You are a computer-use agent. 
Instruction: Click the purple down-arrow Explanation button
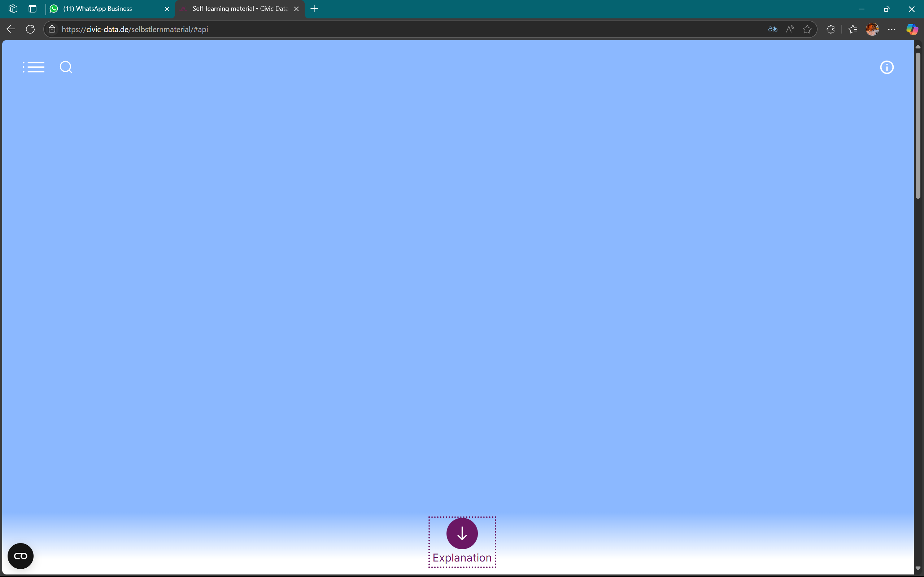click(x=462, y=533)
